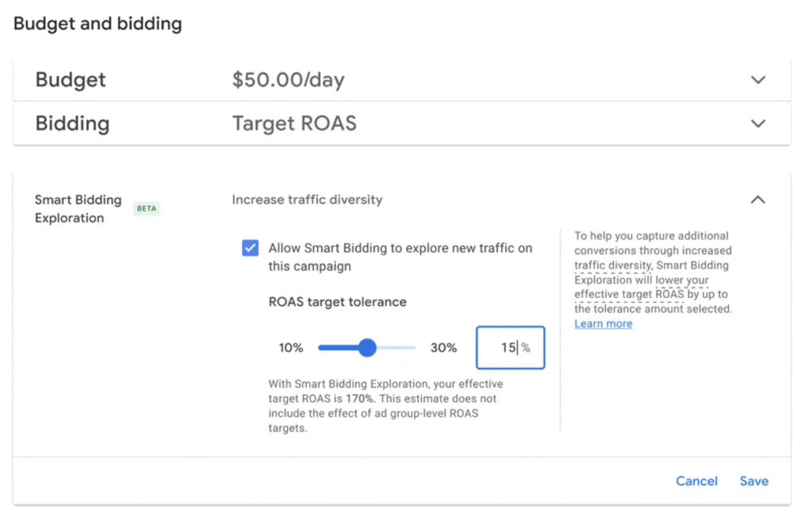
Task: Uncheck Allow Smart Bidding to explore new traffic
Action: (250, 248)
